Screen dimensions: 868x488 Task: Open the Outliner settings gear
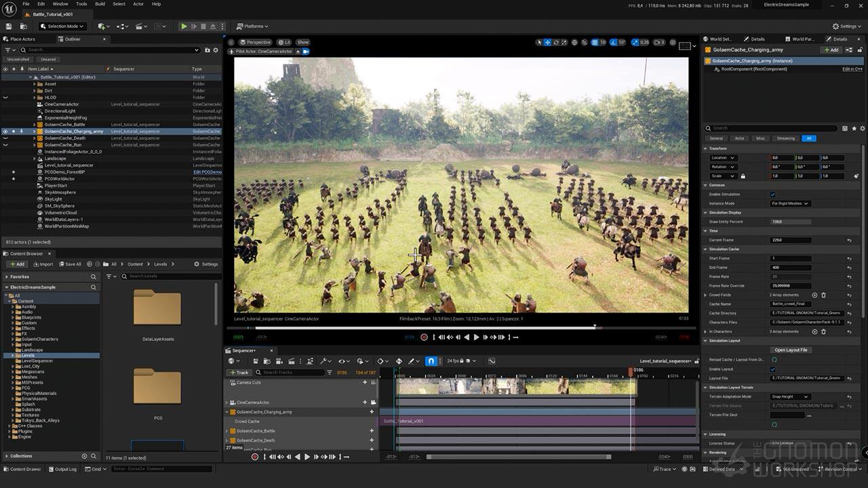coord(216,49)
